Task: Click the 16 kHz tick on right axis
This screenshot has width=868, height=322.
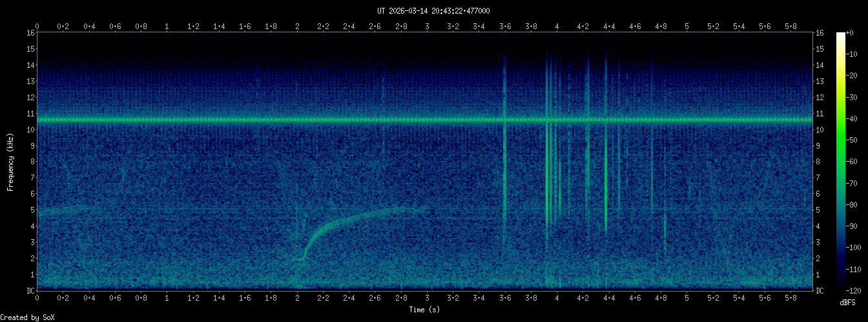Action: click(x=820, y=33)
